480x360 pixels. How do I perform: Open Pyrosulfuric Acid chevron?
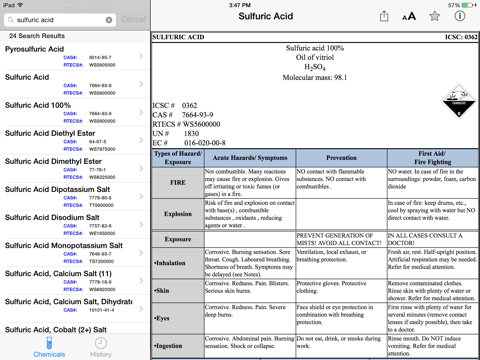[x=141, y=56]
